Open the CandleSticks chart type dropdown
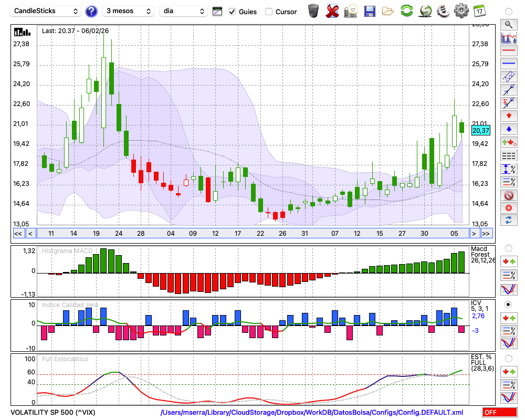This screenshot has width=525, height=420. click(46, 11)
